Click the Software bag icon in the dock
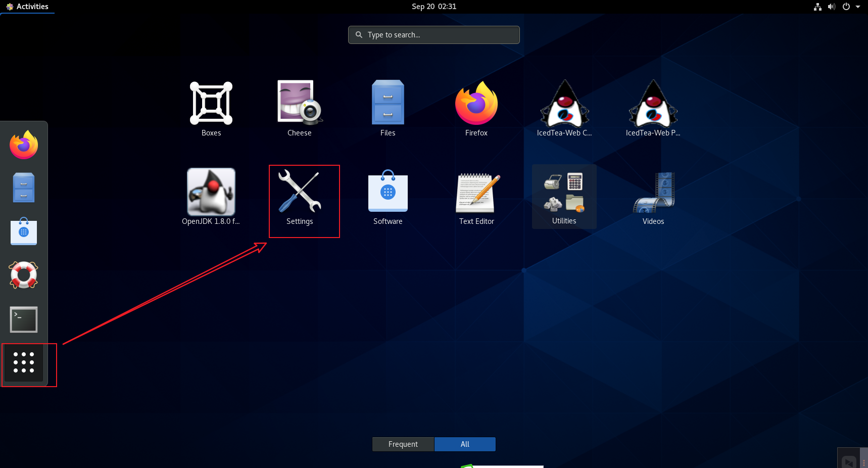This screenshot has height=468, width=868. [24, 231]
